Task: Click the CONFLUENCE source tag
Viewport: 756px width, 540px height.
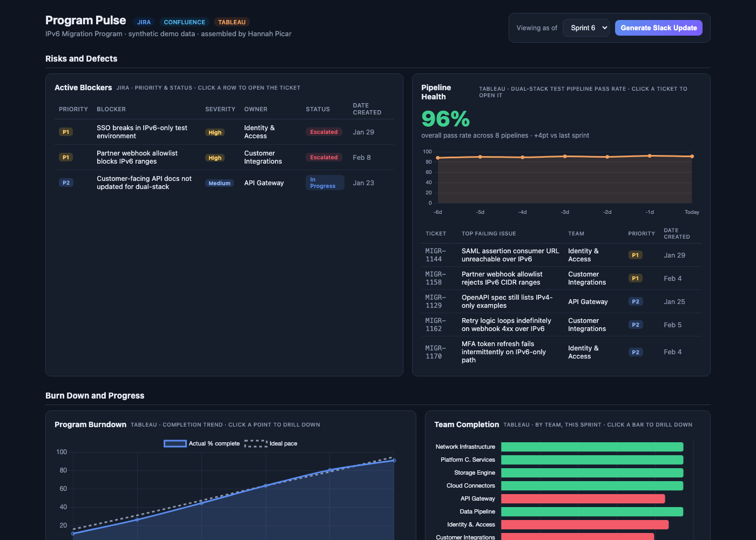Action: click(x=184, y=22)
